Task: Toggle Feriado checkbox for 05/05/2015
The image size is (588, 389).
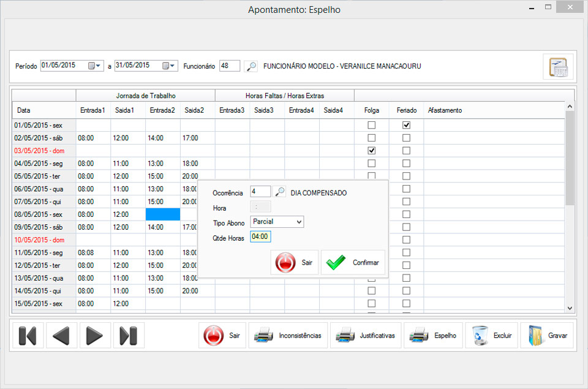Action: [406, 176]
